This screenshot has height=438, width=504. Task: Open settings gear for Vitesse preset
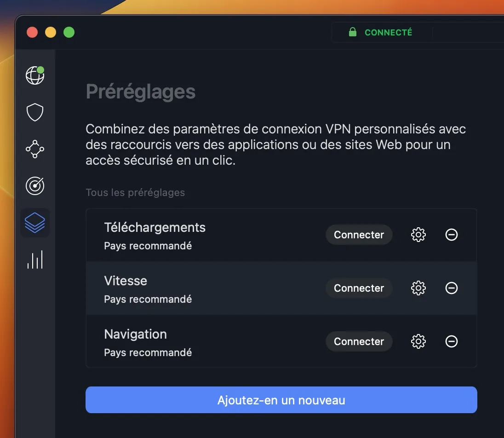pos(418,288)
